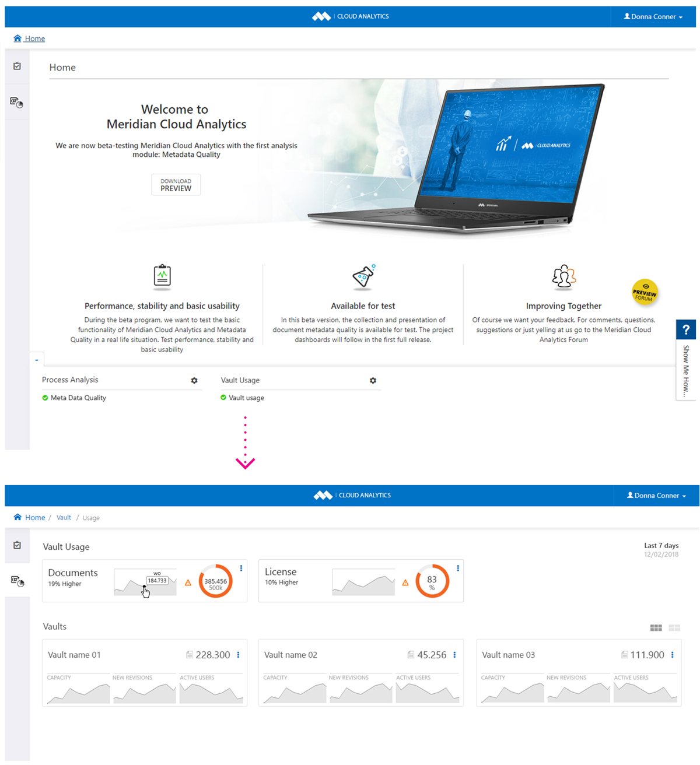Click the Last 7 days date label
Screen dimensions: 700x765
coord(661,546)
